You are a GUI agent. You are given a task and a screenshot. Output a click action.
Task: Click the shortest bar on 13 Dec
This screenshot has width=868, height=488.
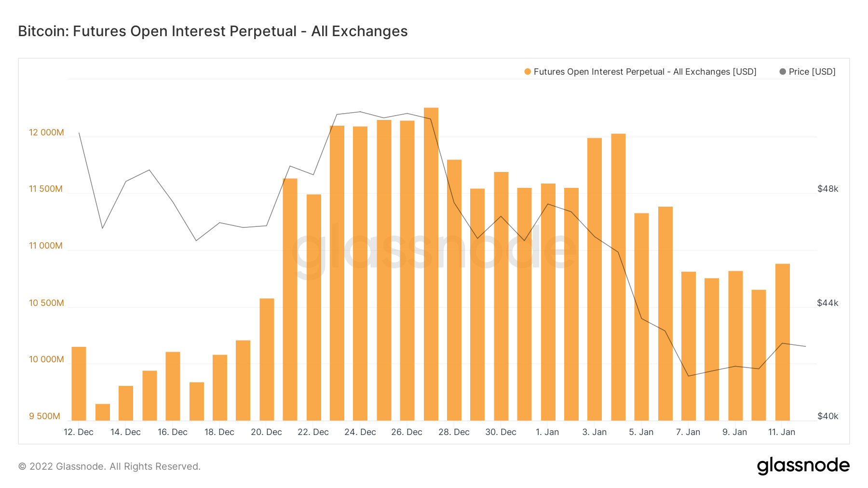pos(103,412)
